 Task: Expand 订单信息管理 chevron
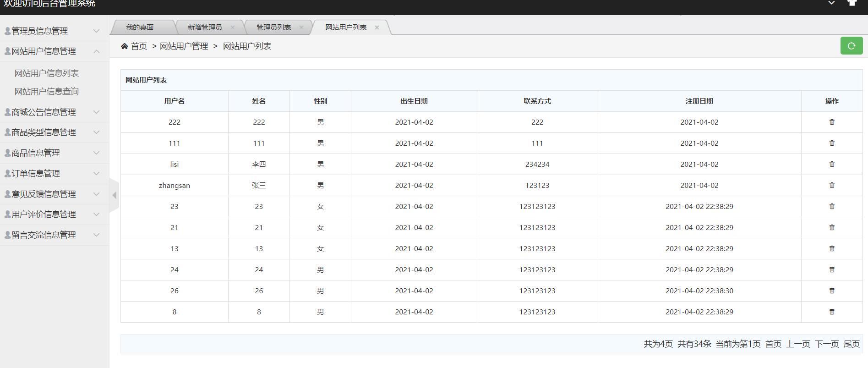(x=96, y=173)
